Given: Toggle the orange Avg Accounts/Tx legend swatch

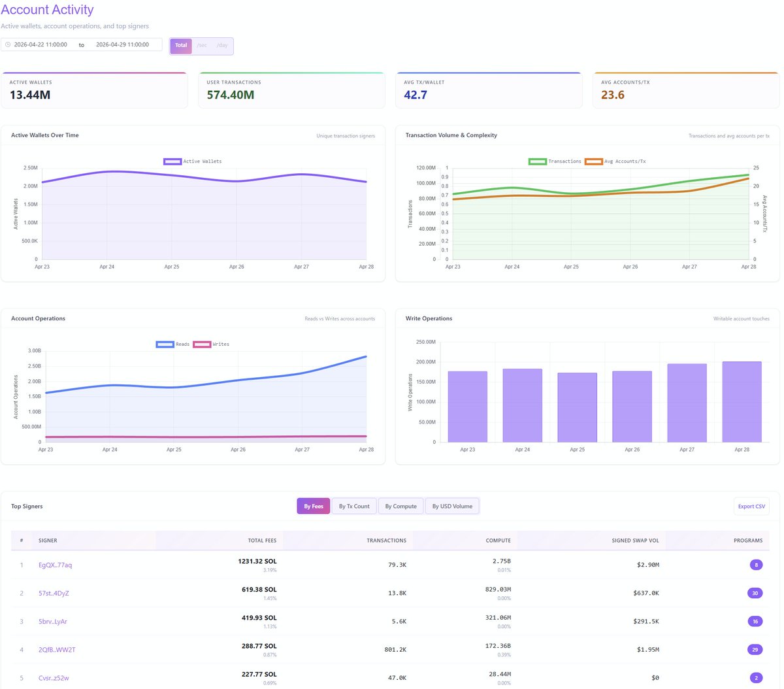Looking at the screenshot, I should pyautogui.click(x=594, y=161).
